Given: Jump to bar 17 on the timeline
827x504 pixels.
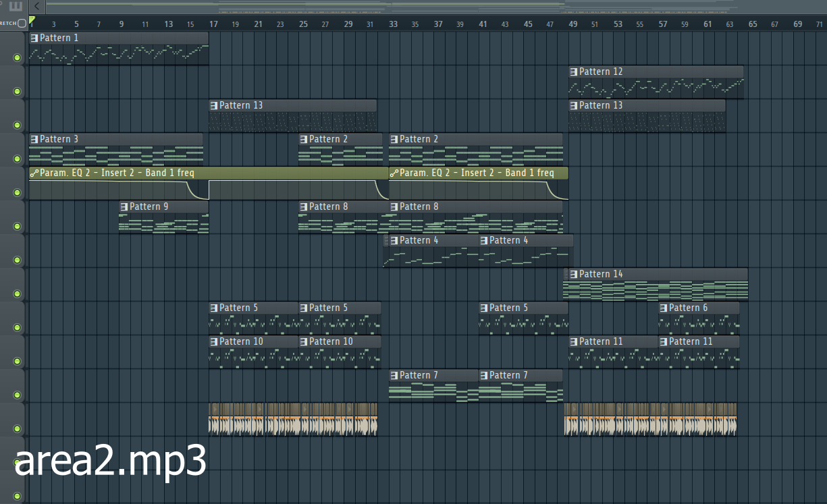Looking at the screenshot, I should tap(213, 24).
